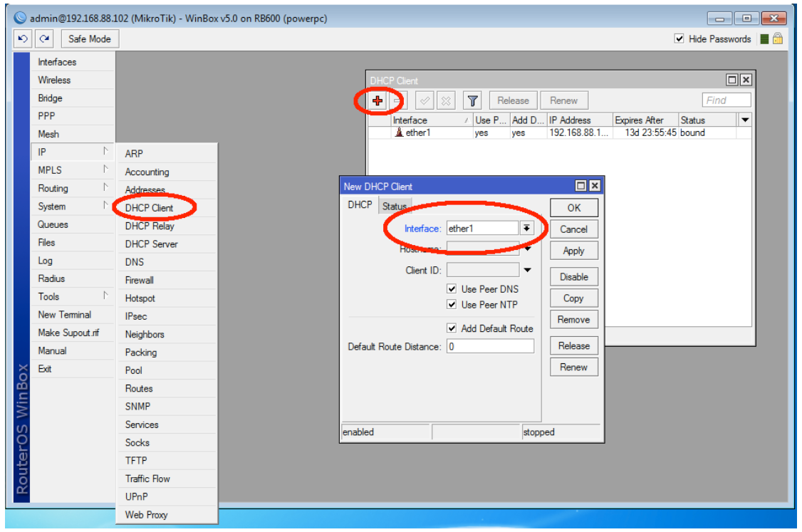This screenshot has width=802, height=532.
Task: Expand the Hostname field arrow
Action: click(x=527, y=249)
